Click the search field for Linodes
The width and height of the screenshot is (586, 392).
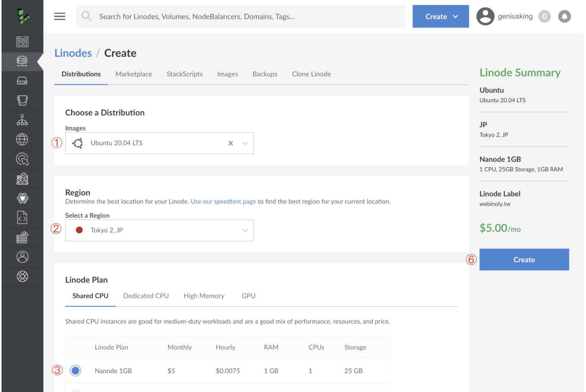click(x=241, y=16)
